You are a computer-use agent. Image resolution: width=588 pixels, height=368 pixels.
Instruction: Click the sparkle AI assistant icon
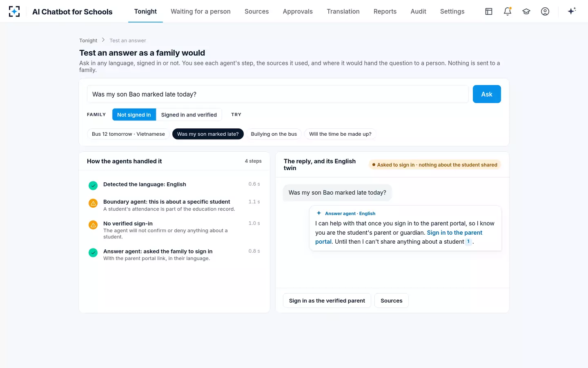pos(572,11)
